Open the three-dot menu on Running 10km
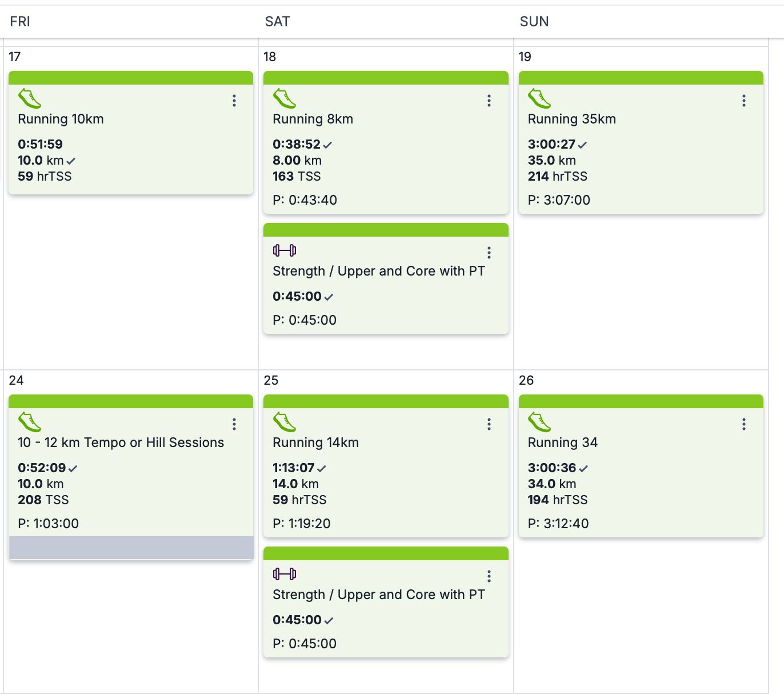Viewport: 784px width, 694px height. click(x=234, y=101)
